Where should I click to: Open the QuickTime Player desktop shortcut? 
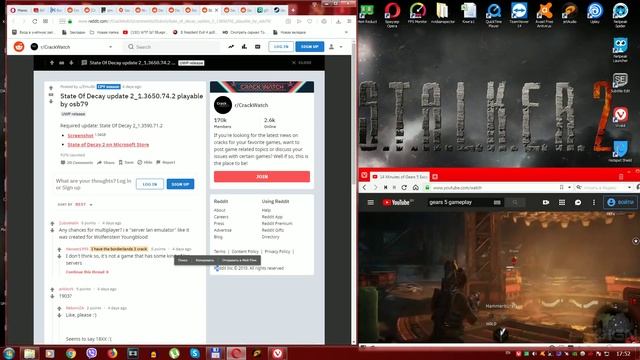493,15
